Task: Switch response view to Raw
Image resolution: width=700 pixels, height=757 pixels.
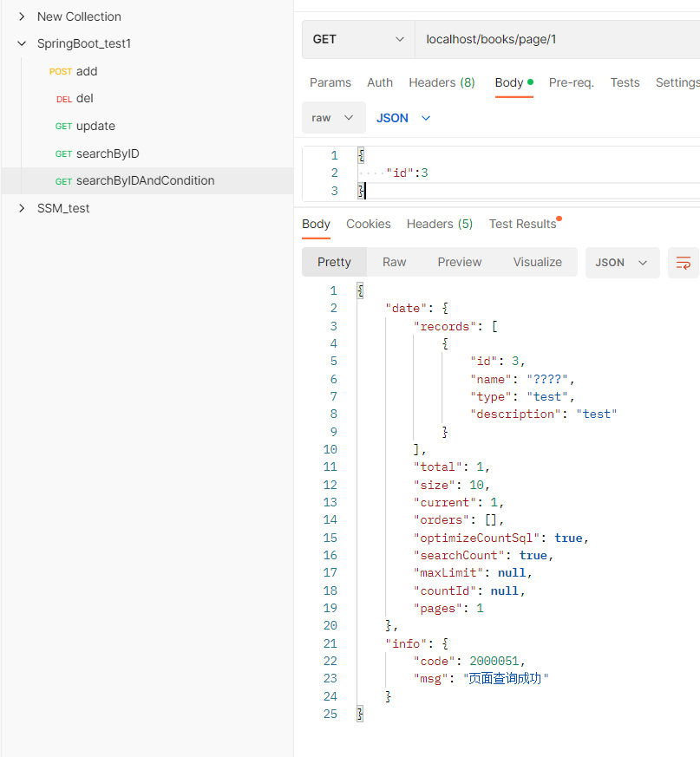Action: coord(395,262)
